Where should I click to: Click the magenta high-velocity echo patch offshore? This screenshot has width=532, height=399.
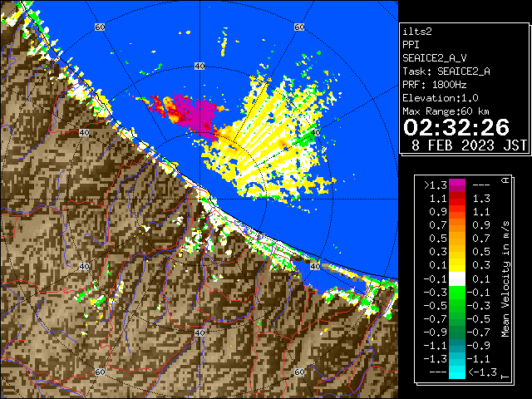click(x=199, y=114)
